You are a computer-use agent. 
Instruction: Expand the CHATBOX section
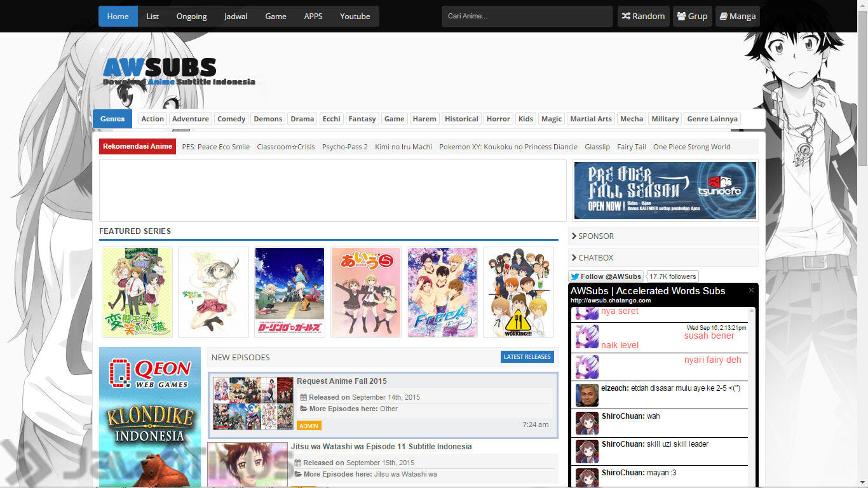663,257
